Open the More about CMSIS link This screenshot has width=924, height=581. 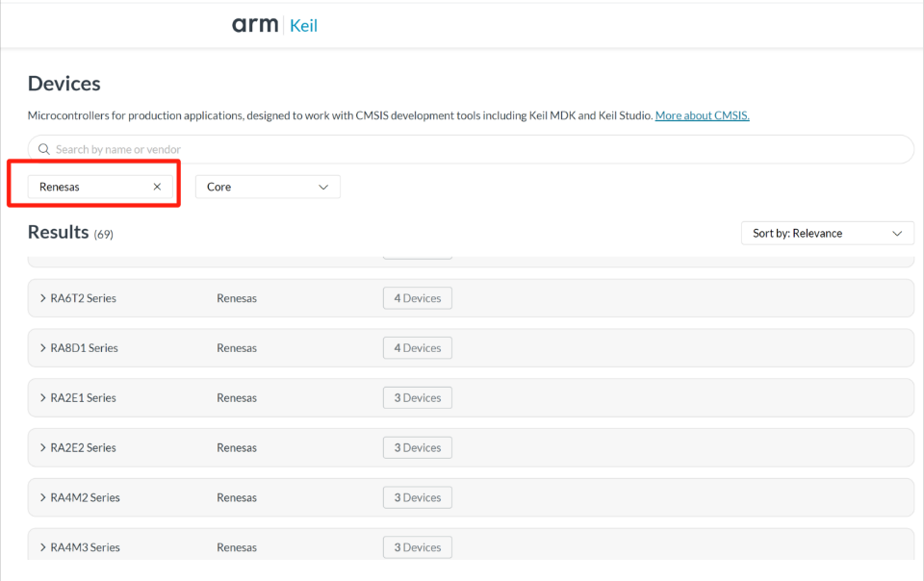[702, 115]
